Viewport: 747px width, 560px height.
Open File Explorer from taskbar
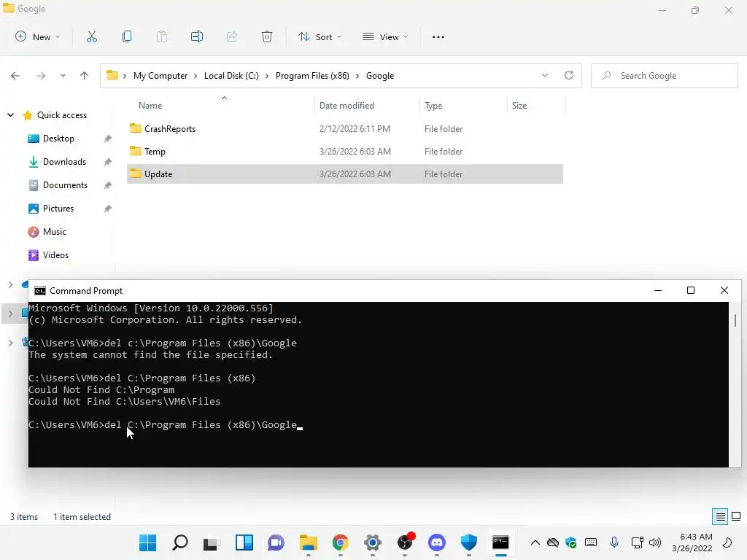309,542
